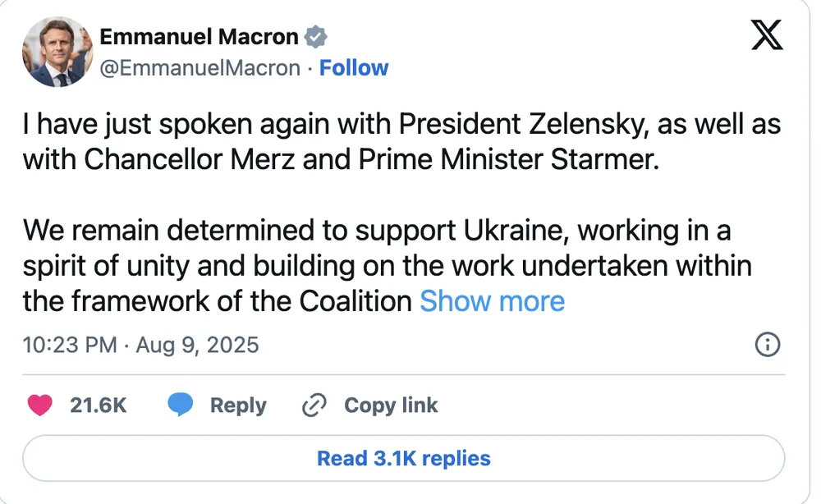821x504 pixels.
Task: Select the second paragraph of the tweet
Action: (386, 266)
